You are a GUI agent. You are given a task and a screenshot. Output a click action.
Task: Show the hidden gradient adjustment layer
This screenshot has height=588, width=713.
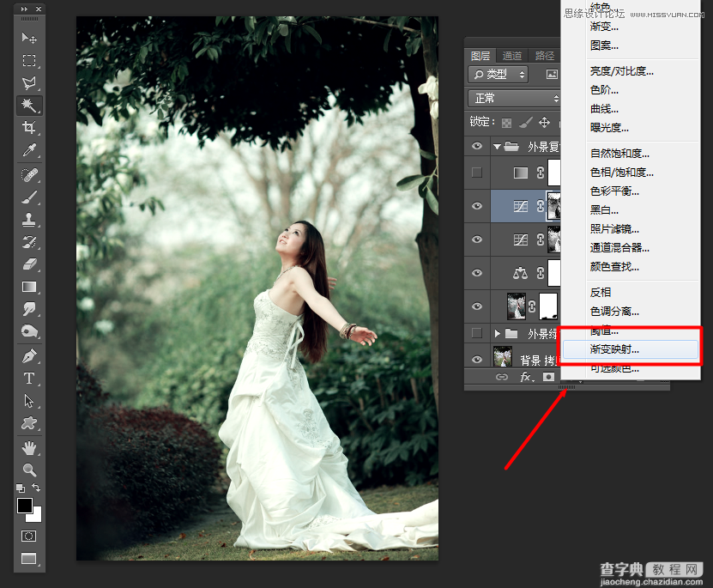[476, 173]
